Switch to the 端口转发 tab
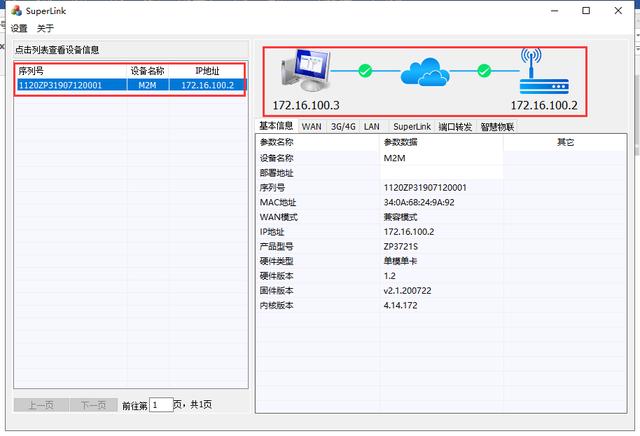 (x=455, y=127)
